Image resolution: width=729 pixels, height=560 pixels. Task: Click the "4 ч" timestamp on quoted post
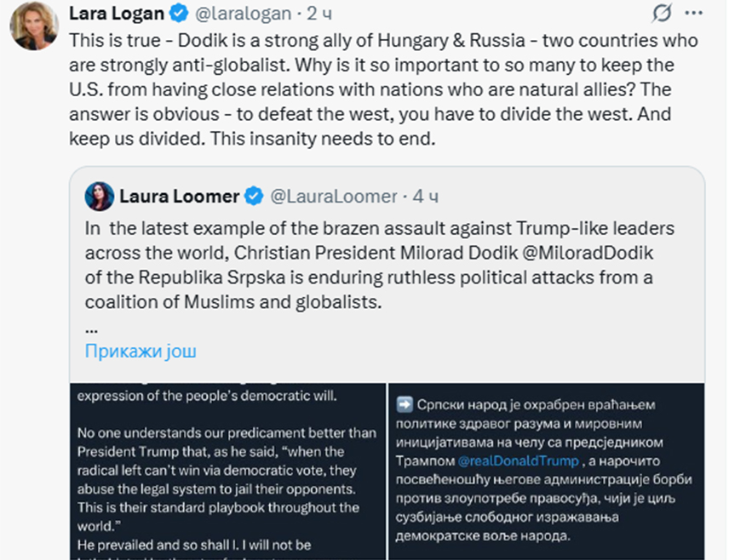(x=425, y=197)
